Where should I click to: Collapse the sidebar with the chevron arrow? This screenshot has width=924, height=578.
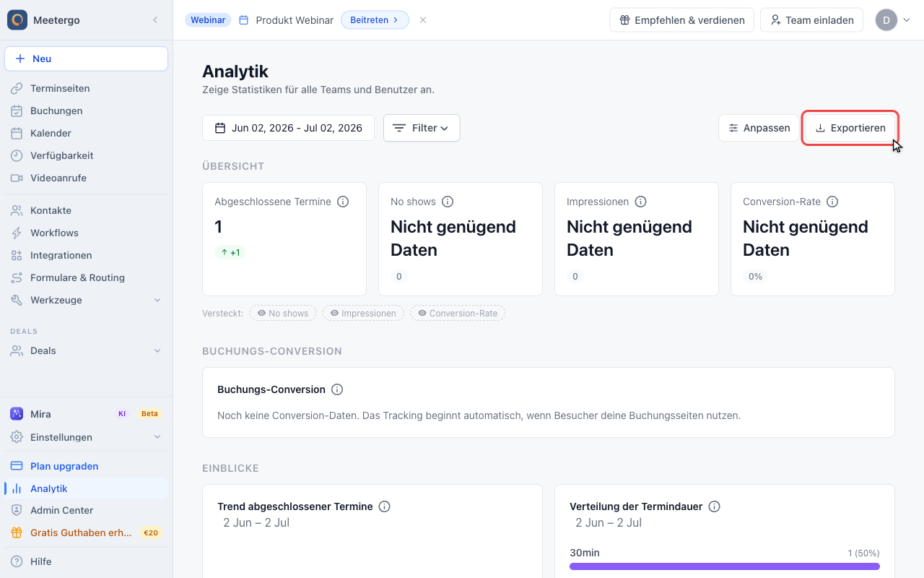pyautogui.click(x=155, y=20)
